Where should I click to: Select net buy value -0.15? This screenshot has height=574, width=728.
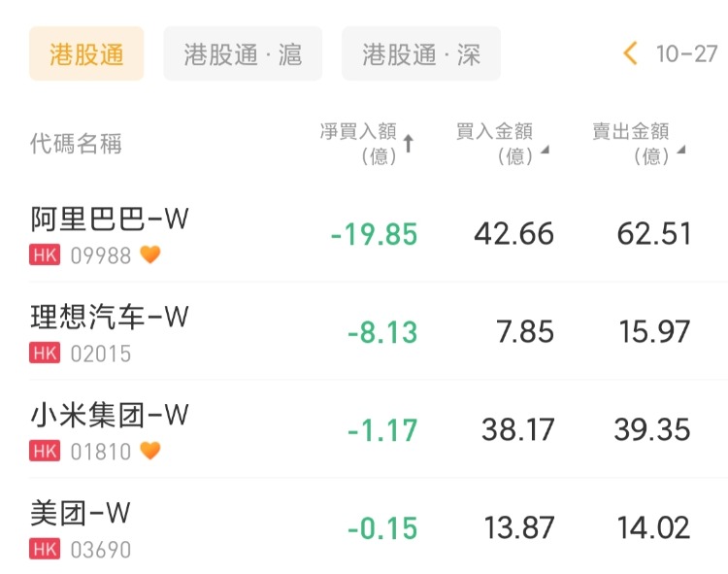pyautogui.click(x=382, y=528)
